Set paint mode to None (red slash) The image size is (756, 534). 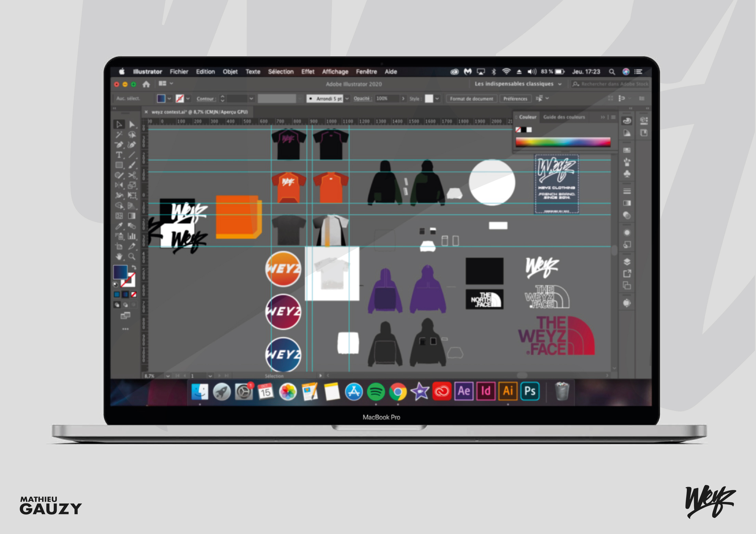point(134,294)
